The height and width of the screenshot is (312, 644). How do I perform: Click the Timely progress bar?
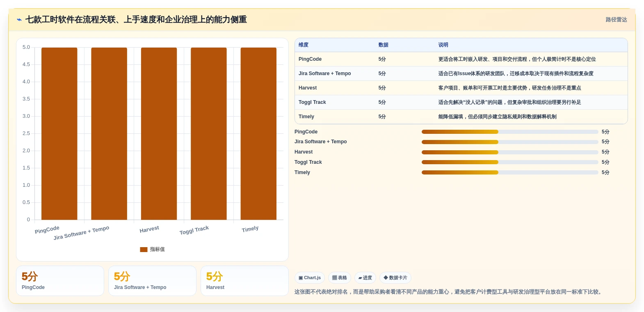click(x=510, y=172)
